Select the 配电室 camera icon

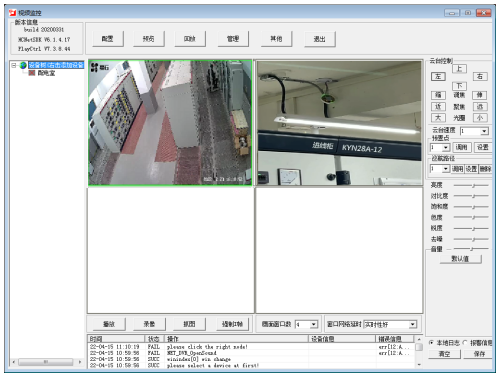click(32, 73)
